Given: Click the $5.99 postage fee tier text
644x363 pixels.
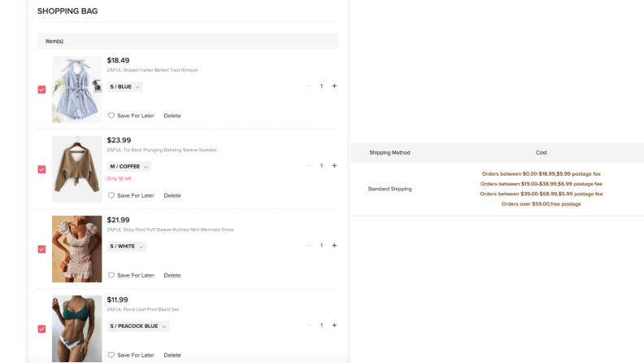Looking at the screenshot, I should [541, 194].
